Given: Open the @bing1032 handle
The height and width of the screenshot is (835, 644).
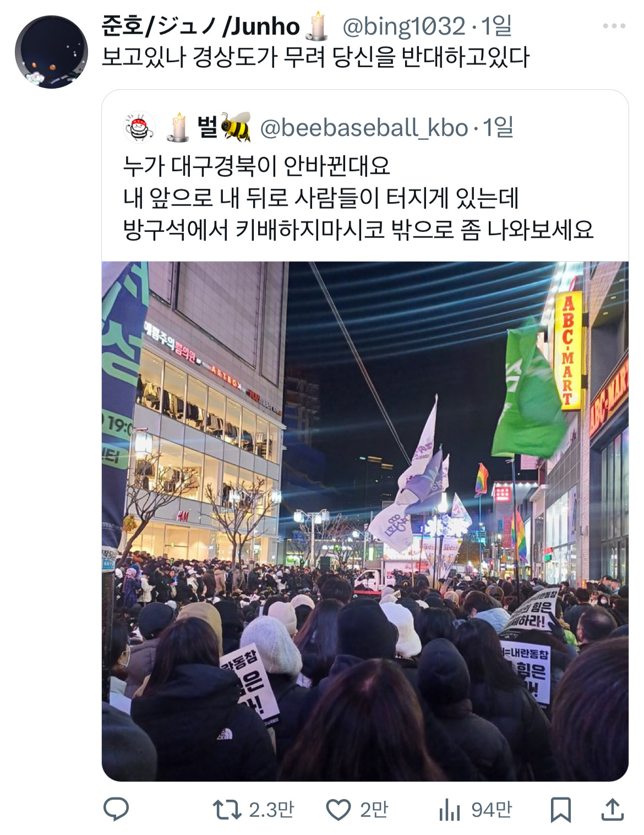Looking at the screenshot, I should [x=404, y=26].
